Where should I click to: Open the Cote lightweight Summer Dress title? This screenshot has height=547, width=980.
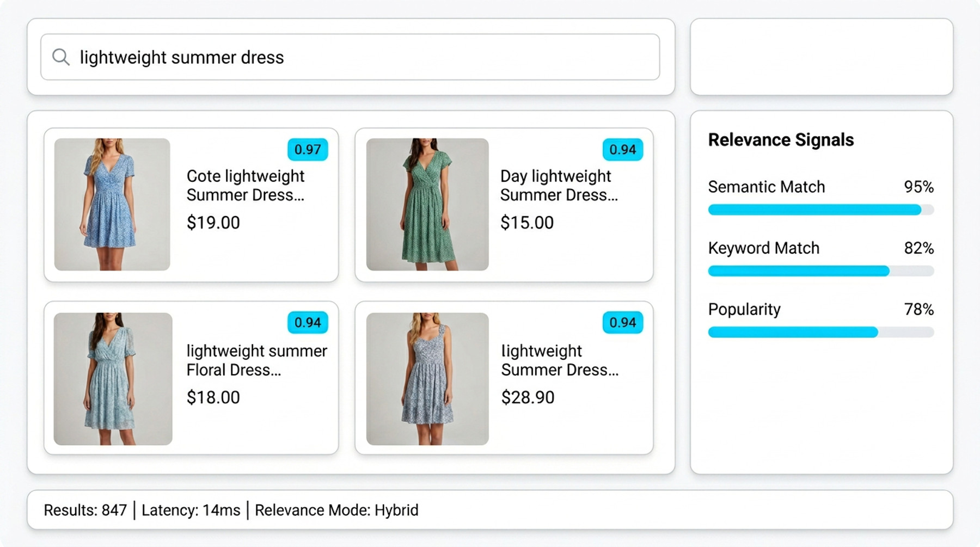coord(246,186)
